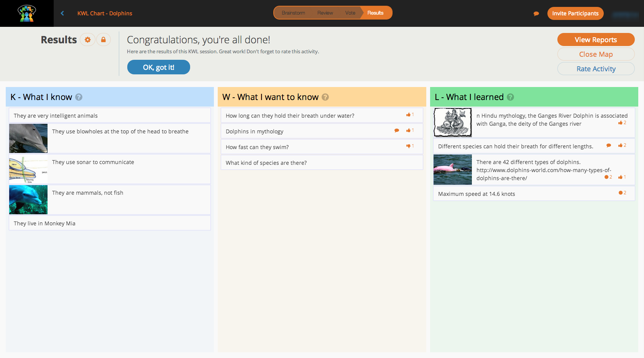Click the dolphins-world.com URL text

(x=544, y=174)
